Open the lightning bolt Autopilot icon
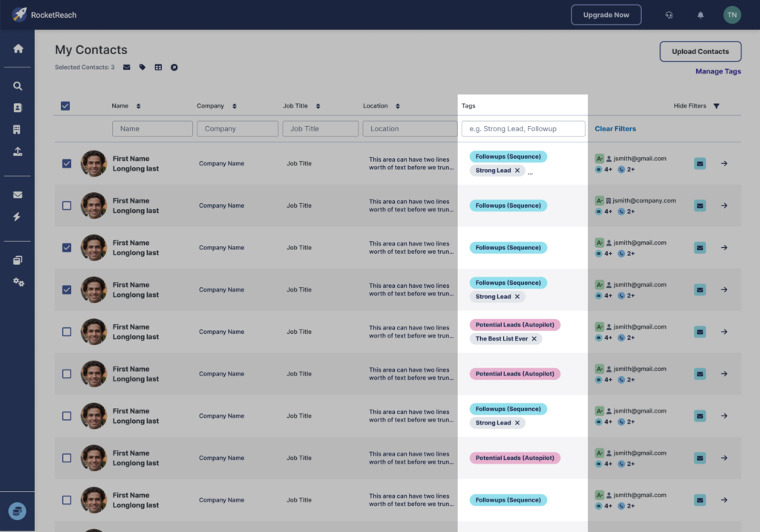 [18, 217]
